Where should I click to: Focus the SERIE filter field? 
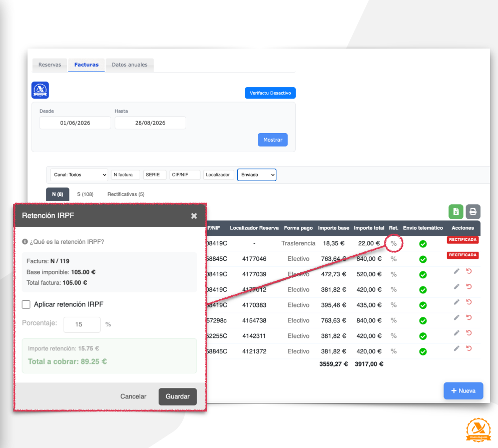coord(155,175)
